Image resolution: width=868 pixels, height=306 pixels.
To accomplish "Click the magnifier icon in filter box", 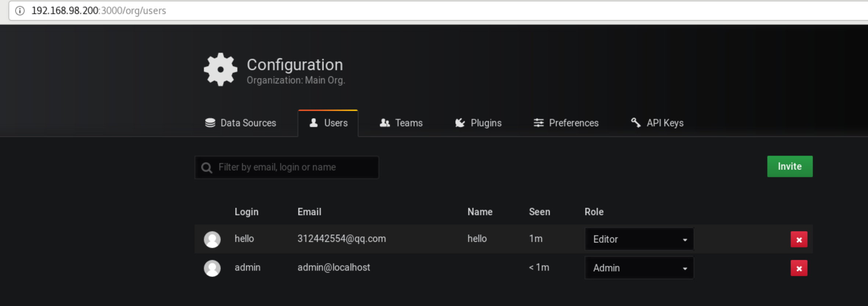I will point(207,168).
